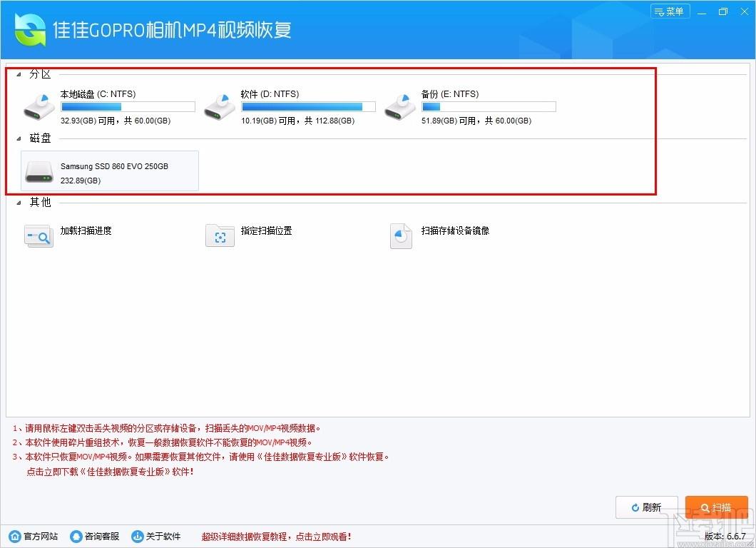The image size is (756, 548).
Task: Collapse the 磁盘 section
Action: pyautogui.click(x=19, y=138)
